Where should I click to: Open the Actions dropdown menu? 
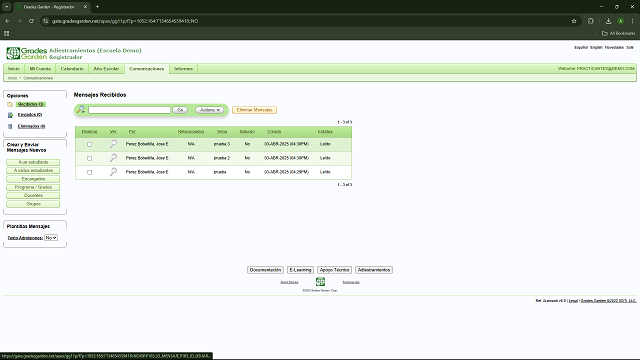coord(210,110)
